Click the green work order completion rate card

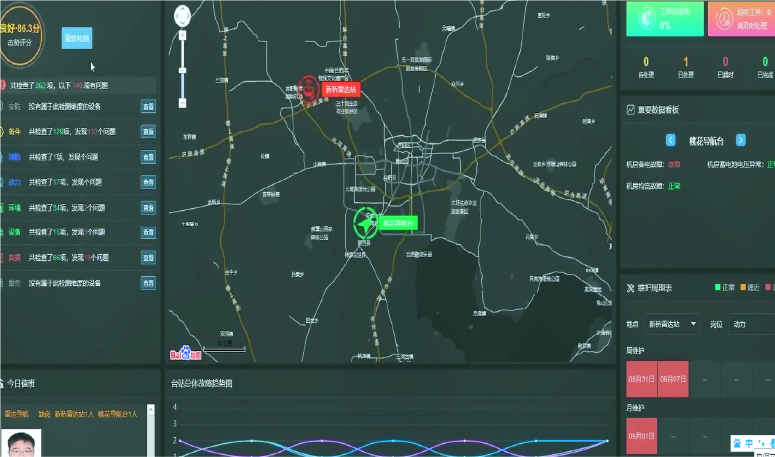click(663, 18)
